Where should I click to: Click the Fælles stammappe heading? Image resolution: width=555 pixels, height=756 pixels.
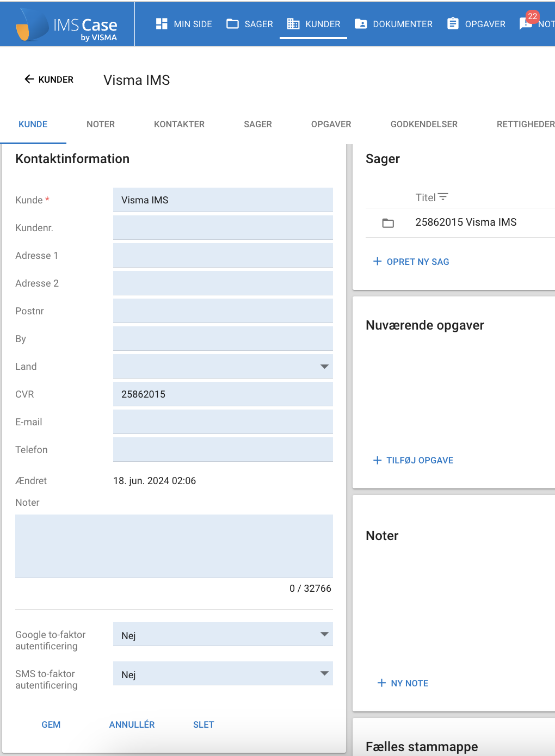tap(422, 747)
